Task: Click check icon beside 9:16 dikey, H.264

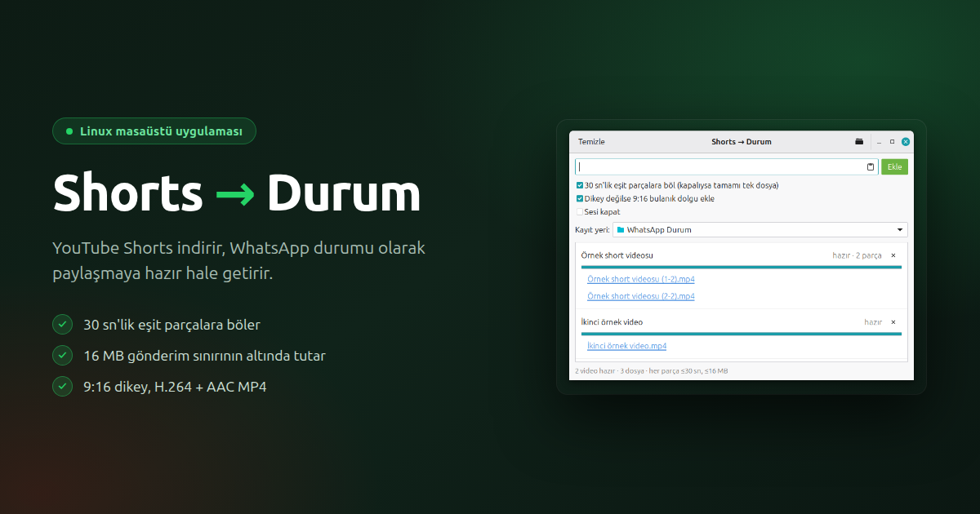Action: tap(63, 387)
